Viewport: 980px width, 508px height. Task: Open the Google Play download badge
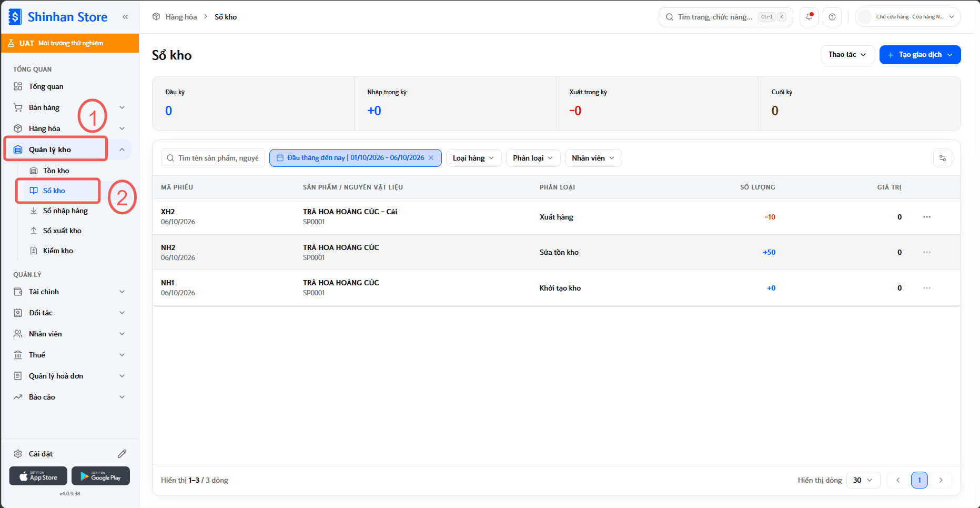coord(100,476)
